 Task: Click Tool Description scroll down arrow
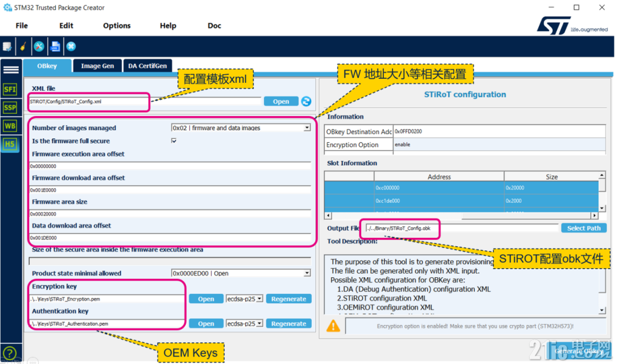coord(602,310)
